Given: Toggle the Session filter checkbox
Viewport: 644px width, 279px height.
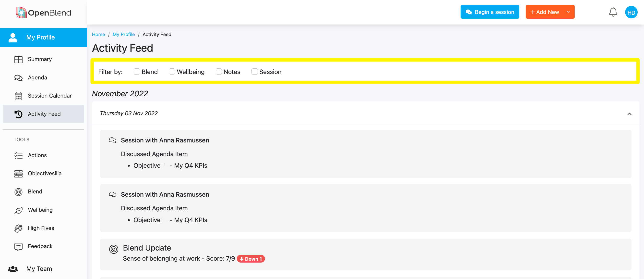Looking at the screenshot, I should [x=254, y=72].
